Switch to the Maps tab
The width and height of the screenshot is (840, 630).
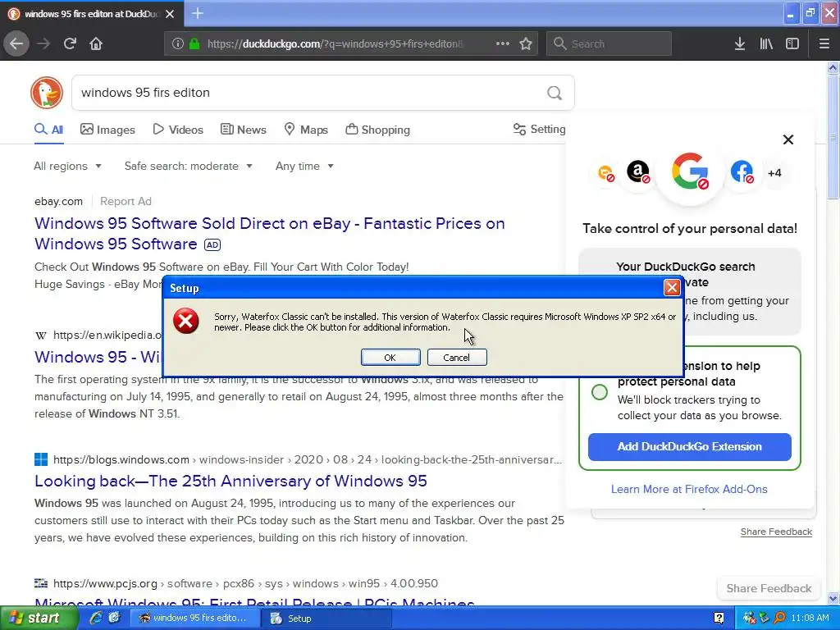pos(305,130)
